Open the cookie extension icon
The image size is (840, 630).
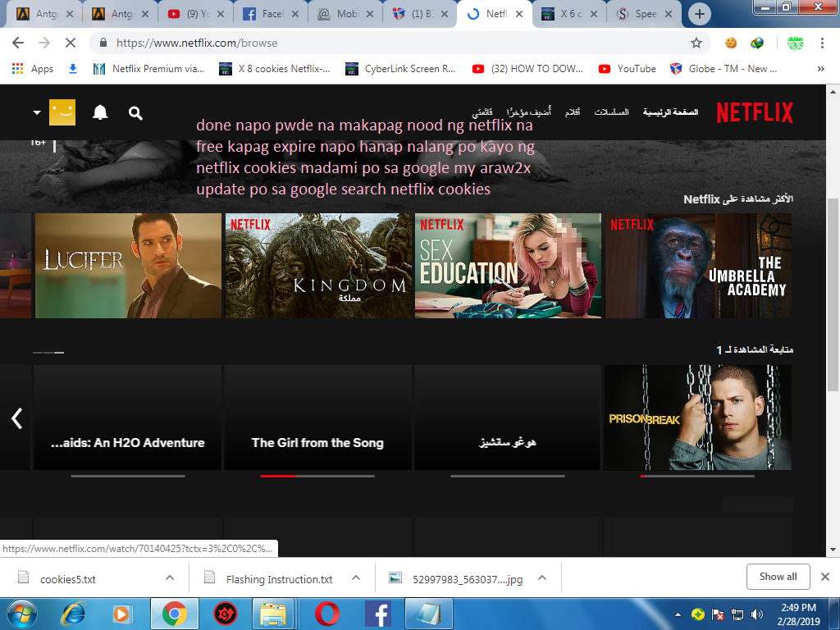pyautogui.click(x=731, y=43)
